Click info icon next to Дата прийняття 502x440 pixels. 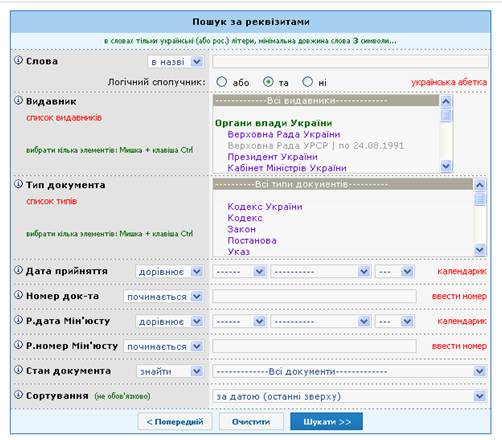click(x=18, y=270)
